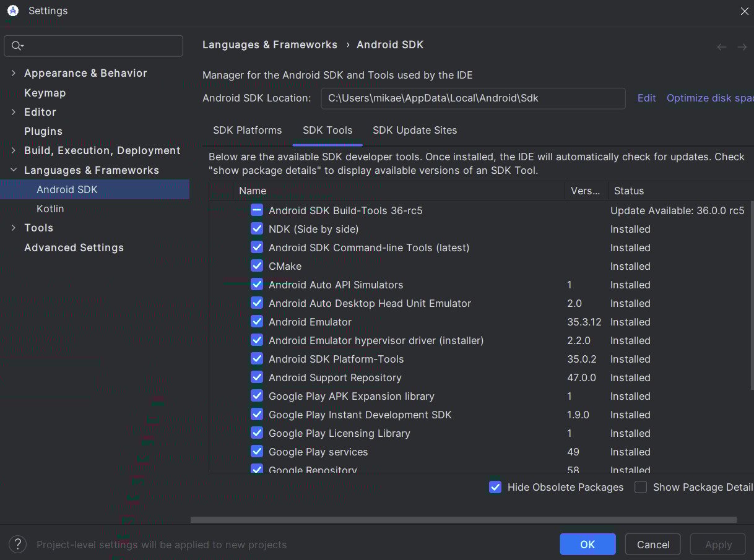Expand the Tools section

point(14,228)
